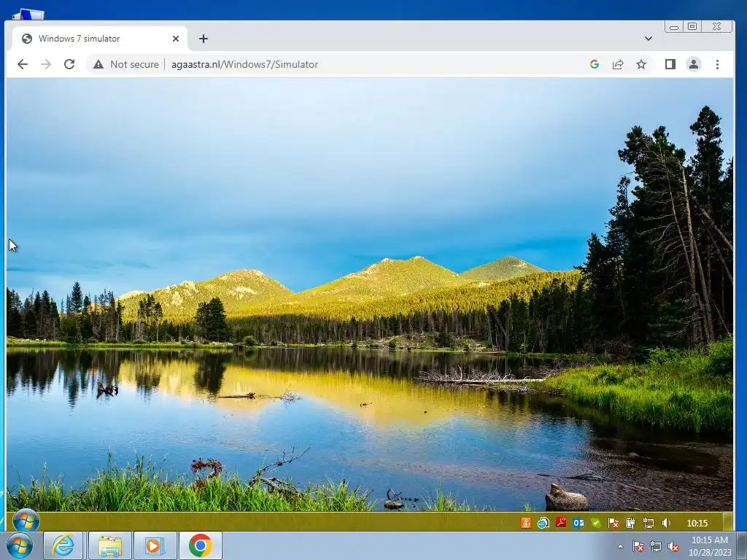Viewport: 747px width, 560px height.
Task: Open Windows Media Player from host taskbar
Action: pos(154,545)
